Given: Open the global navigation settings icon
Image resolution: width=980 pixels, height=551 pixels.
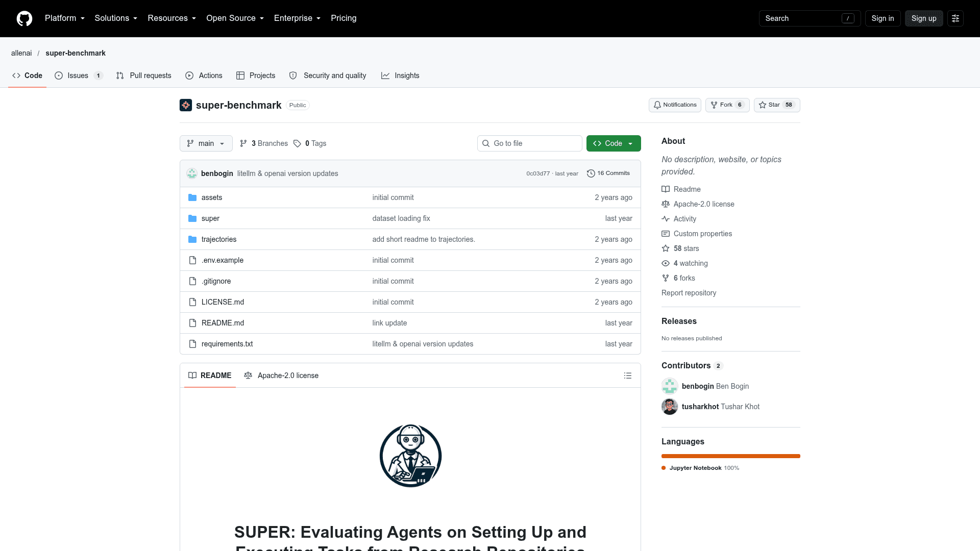Looking at the screenshot, I should 955,18.
